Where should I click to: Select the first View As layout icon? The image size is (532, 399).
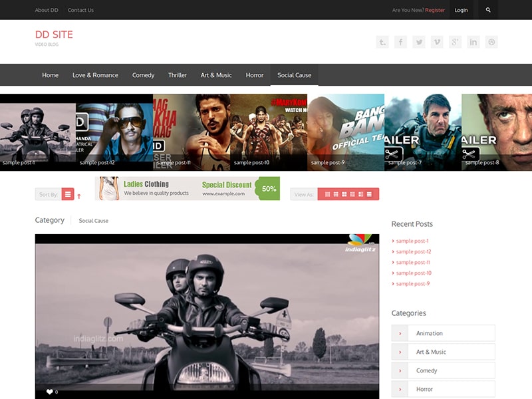327,194
